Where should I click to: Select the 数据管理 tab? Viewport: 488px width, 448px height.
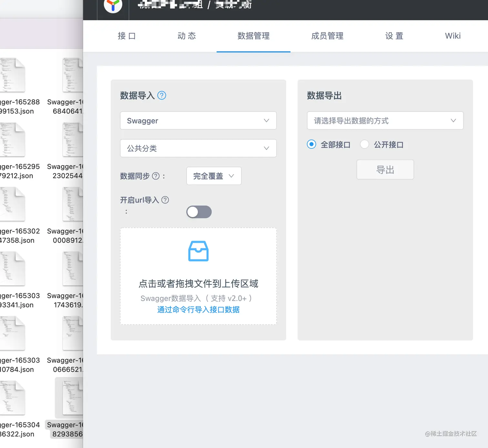253,36
